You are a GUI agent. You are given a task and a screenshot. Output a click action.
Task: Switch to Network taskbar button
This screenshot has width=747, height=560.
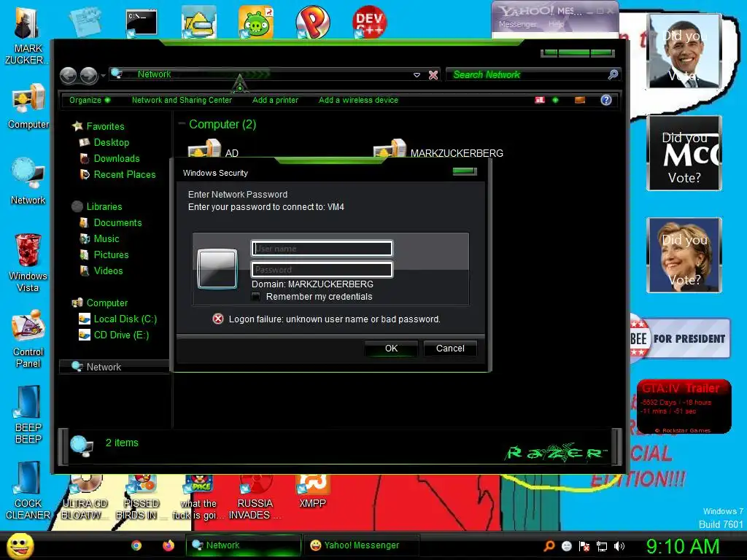243,545
